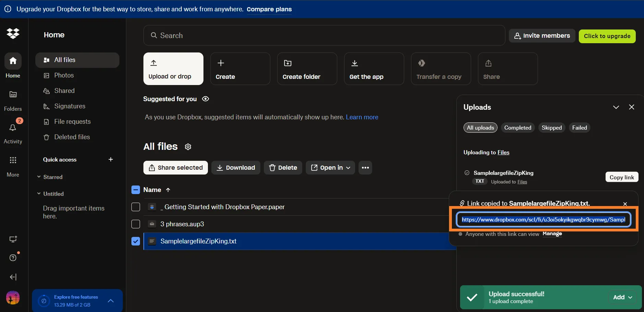Click Create folder button
Viewport: 644px width, 312px height.
[307, 69]
